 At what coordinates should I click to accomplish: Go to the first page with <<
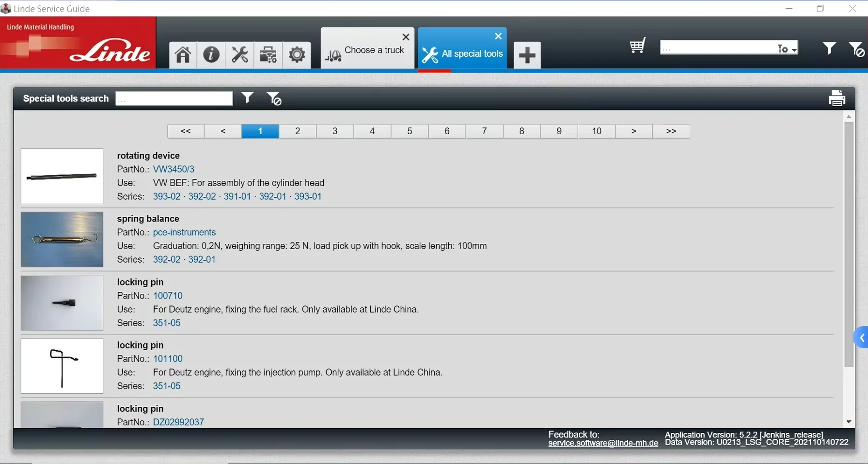click(x=186, y=131)
